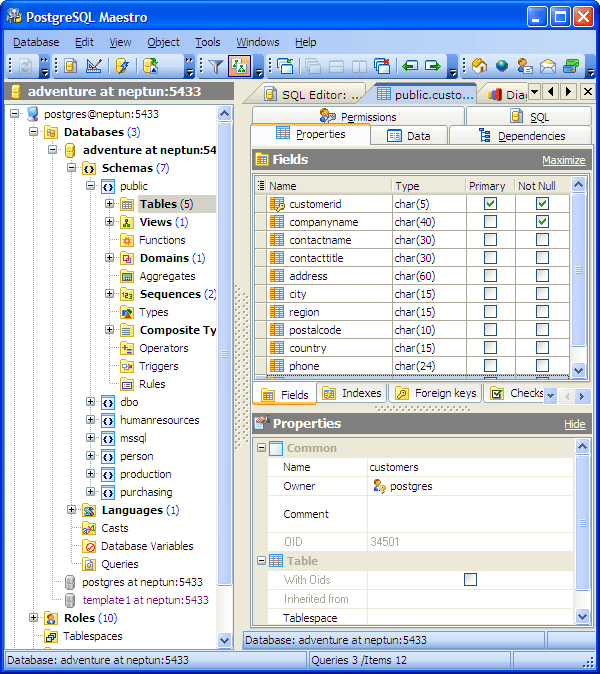Open the visual query designer toolbar icon
Screen dimensions: 600x674
click(x=94, y=66)
